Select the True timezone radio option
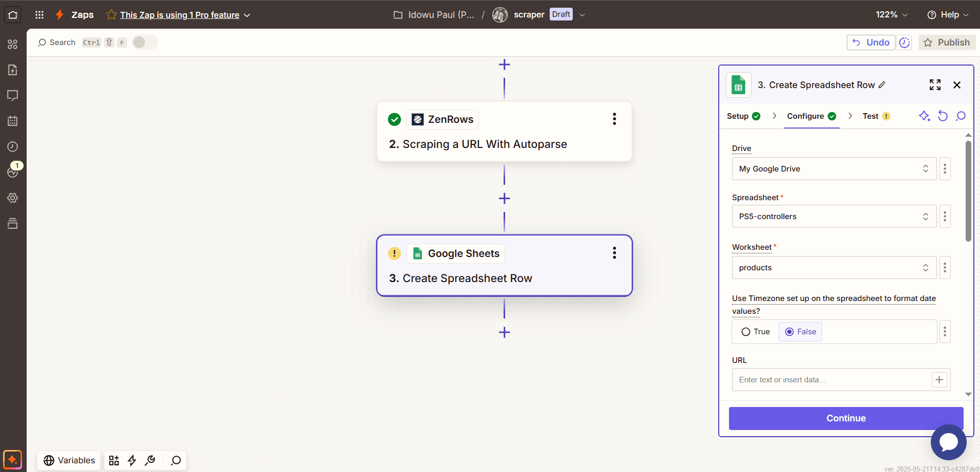Screen dimensions: 980x472 pos(756,332)
